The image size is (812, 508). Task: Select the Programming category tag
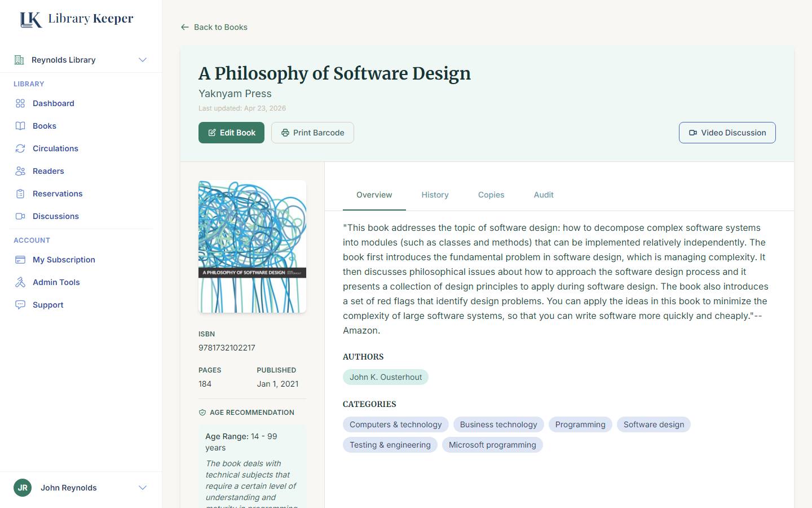tap(580, 424)
